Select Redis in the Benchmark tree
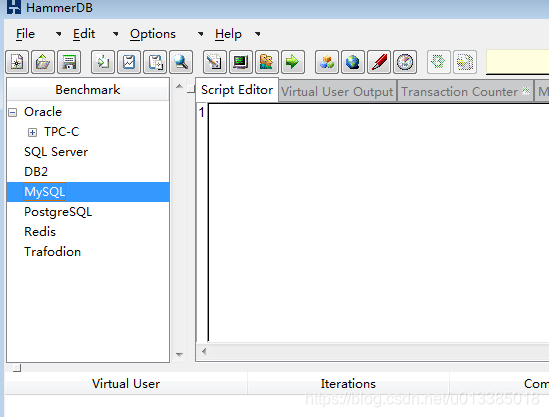549x417 pixels. (40, 232)
